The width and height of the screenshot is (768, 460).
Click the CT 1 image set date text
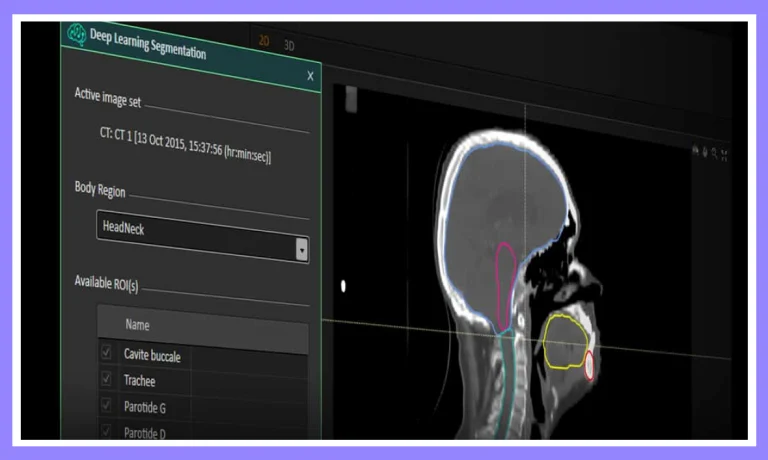(x=185, y=144)
